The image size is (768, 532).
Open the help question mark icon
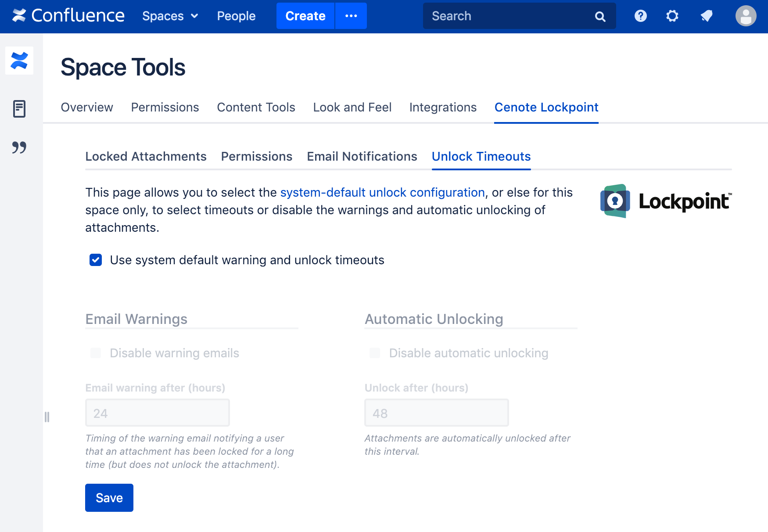point(640,16)
